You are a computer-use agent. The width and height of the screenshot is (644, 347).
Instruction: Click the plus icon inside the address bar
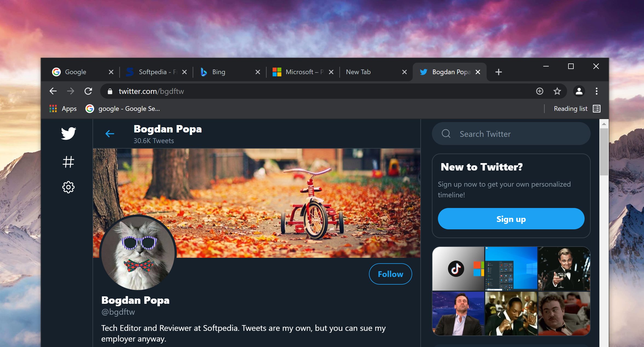[x=539, y=91]
